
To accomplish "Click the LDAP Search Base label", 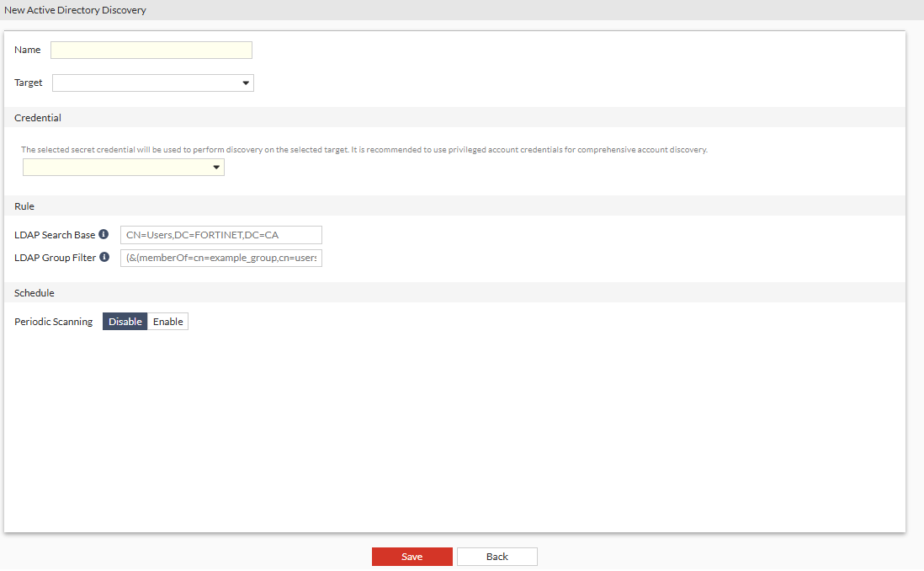I will pos(55,235).
